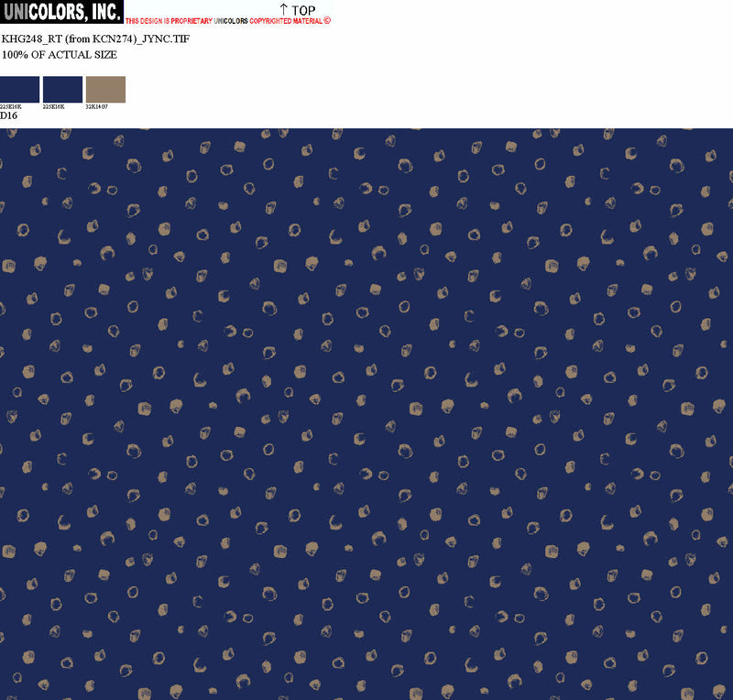Click the Unicolors, Inc. logo
733x700 pixels.
(x=61, y=13)
